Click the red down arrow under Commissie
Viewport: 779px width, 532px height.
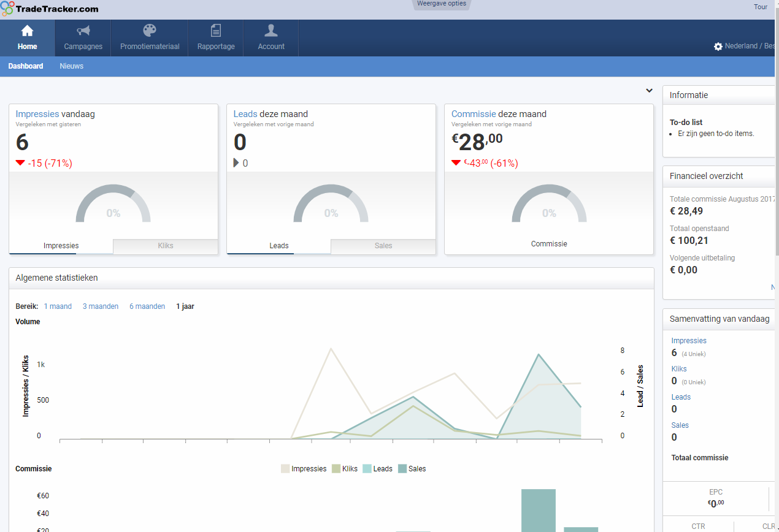456,163
